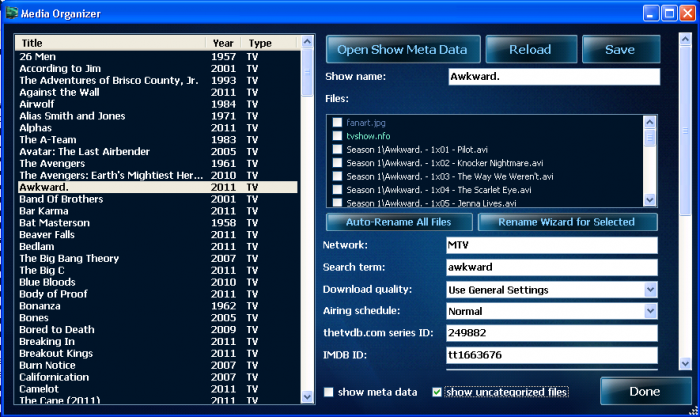Expand the Airing schedule dropdown
This screenshot has height=417, width=700.
click(650, 311)
